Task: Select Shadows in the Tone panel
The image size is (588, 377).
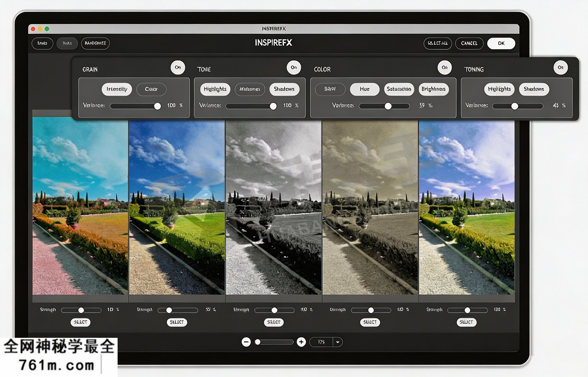Action: click(x=284, y=89)
